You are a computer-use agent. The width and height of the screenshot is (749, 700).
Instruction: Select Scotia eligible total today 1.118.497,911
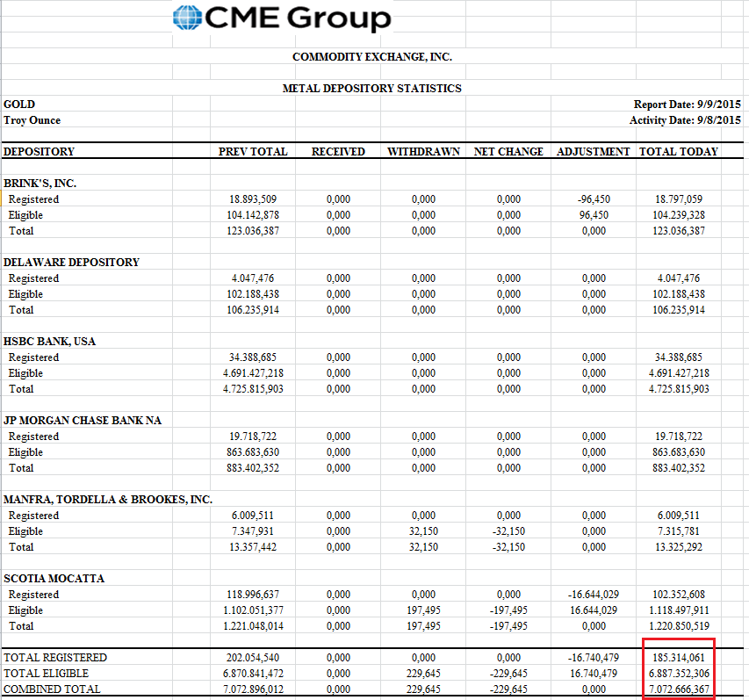(679, 610)
